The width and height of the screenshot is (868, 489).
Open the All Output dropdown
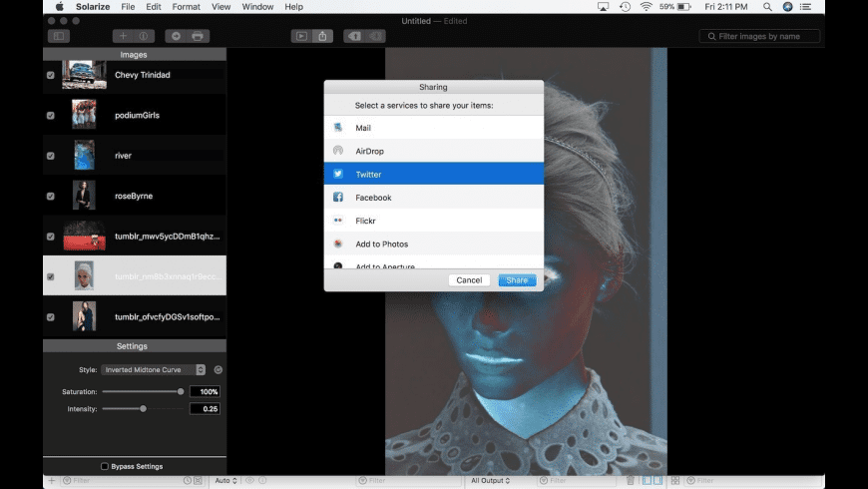pos(490,481)
